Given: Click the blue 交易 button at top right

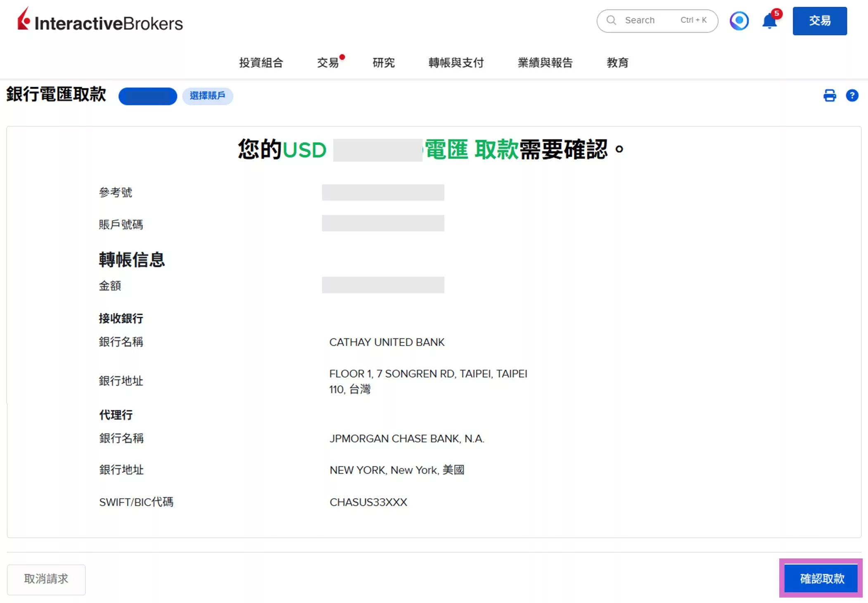Looking at the screenshot, I should [x=819, y=21].
